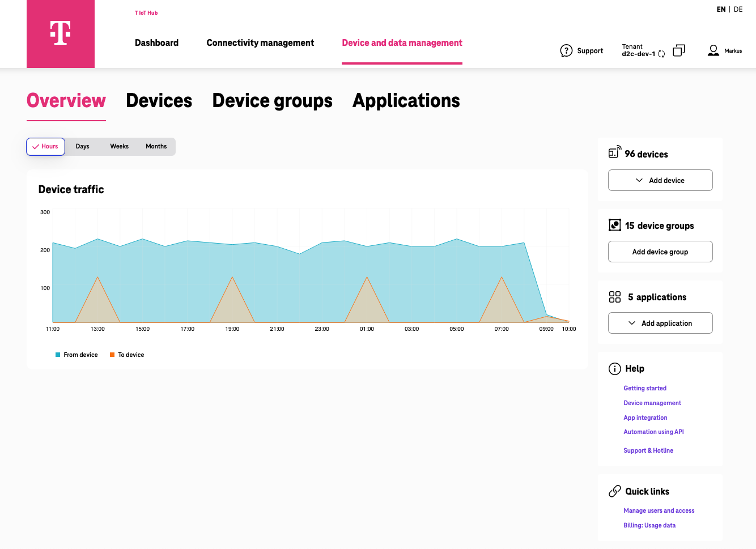Click the Support label in header
This screenshot has height=549, width=756.
[590, 51]
